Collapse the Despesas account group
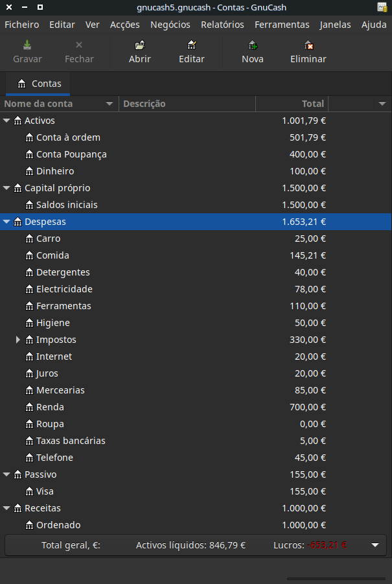This screenshot has height=584, width=392. tap(6, 222)
